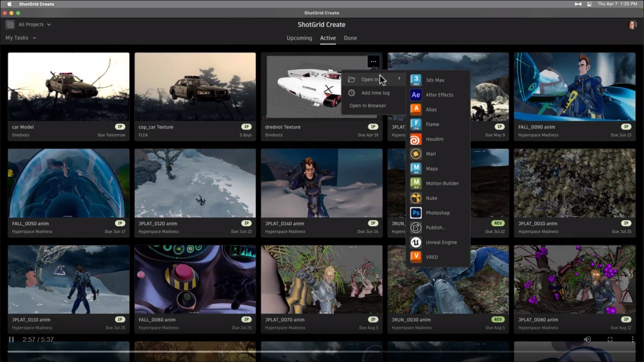Click IP status badge on car Model
Screen dimensions: 644x362
pyautogui.click(x=120, y=127)
